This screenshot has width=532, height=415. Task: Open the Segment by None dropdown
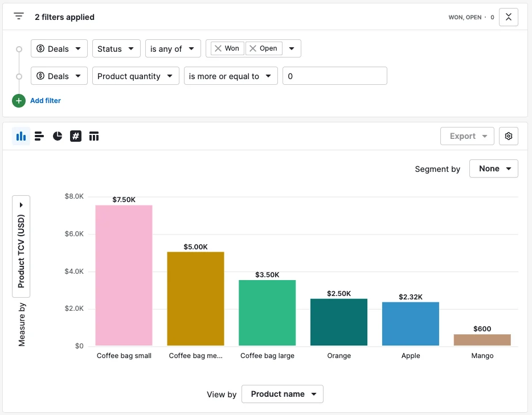(x=494, y=169)
